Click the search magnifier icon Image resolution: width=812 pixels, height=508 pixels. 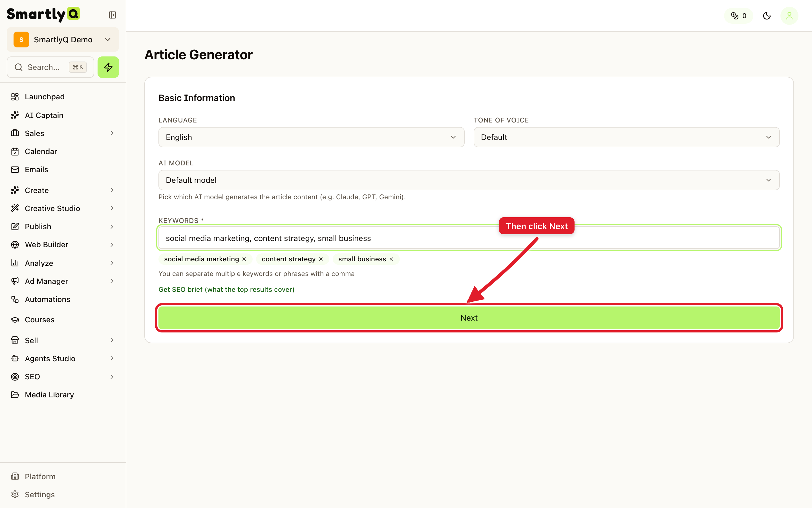(19, 67)
